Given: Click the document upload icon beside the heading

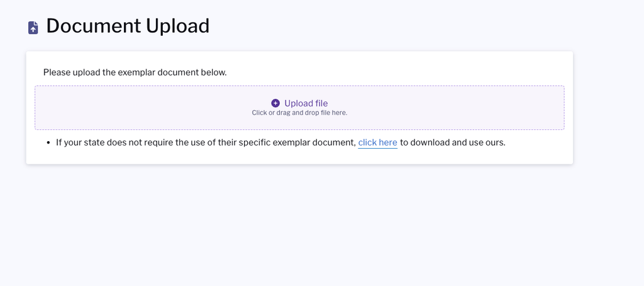Looking at the screenshot, I should tap(33, 28).
